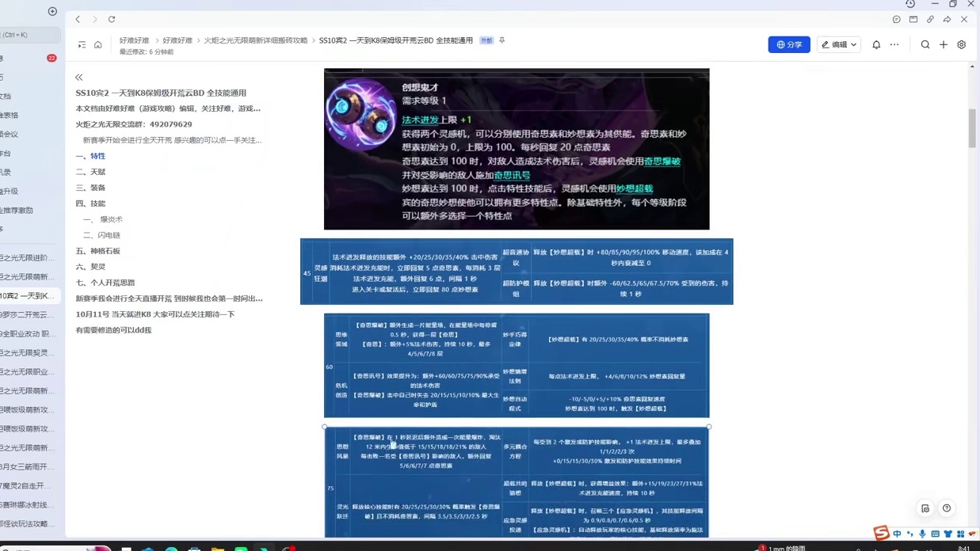980x551 pixels.
Task: Navigate to 好难好难 in the breadcrumb
Action: pyautogui.click(x=134, y=40)
